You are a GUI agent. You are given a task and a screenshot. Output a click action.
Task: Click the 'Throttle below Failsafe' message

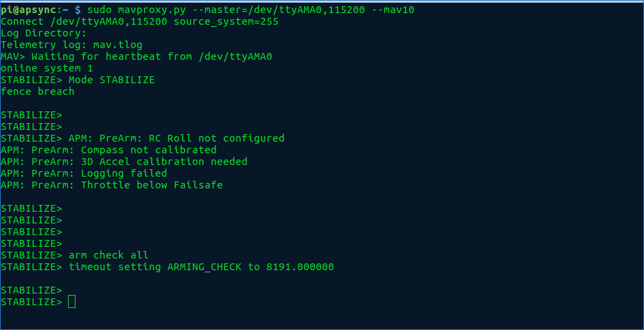coord(152,185)
